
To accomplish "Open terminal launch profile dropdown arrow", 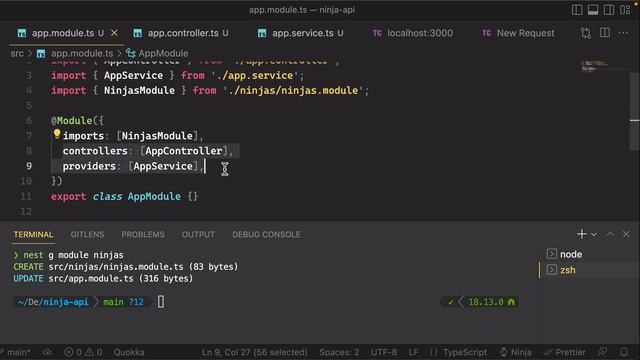I will (594, 234).
